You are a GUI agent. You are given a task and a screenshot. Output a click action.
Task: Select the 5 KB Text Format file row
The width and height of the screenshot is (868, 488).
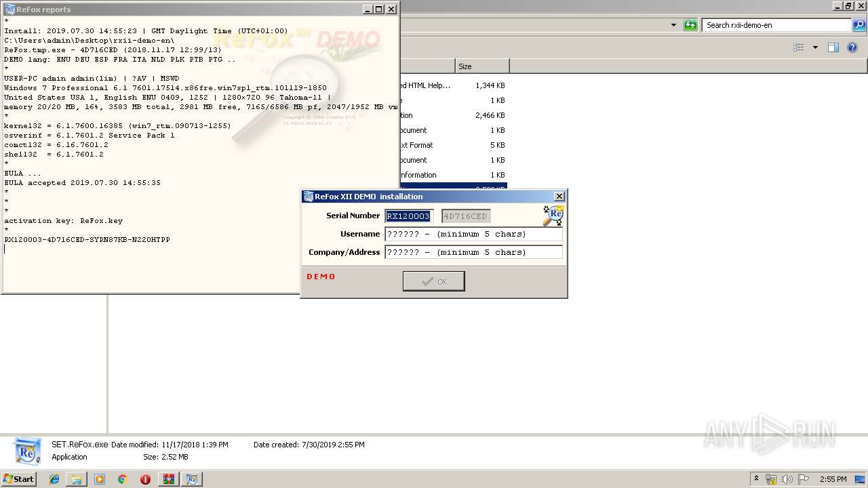pos(453,145)
